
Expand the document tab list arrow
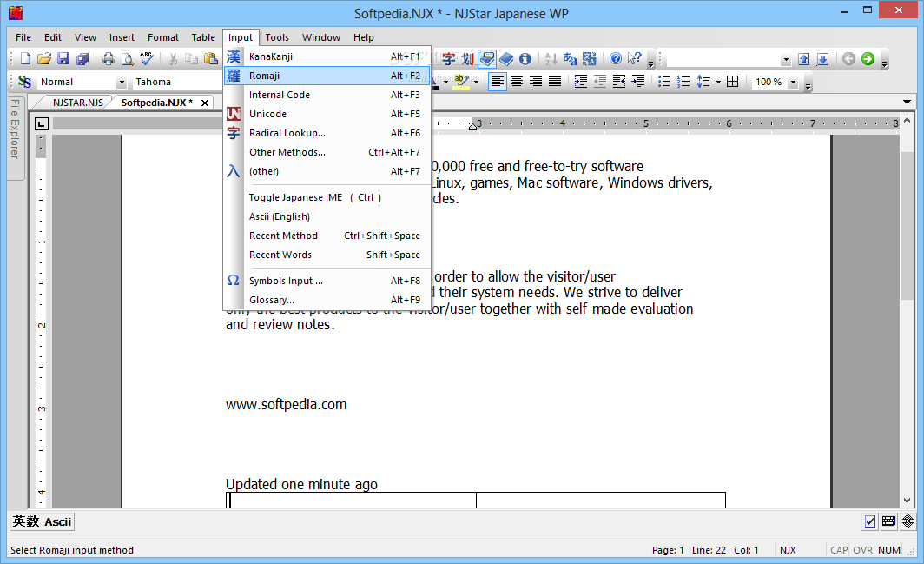[907, 102]
